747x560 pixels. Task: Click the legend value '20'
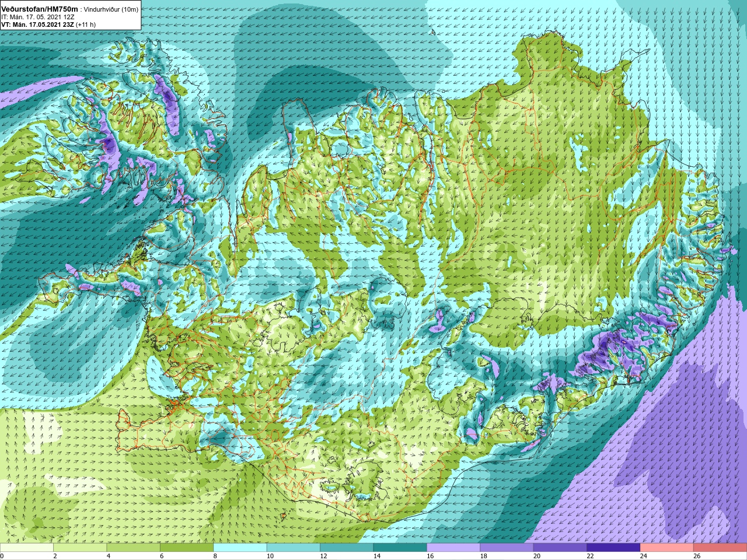537,556
